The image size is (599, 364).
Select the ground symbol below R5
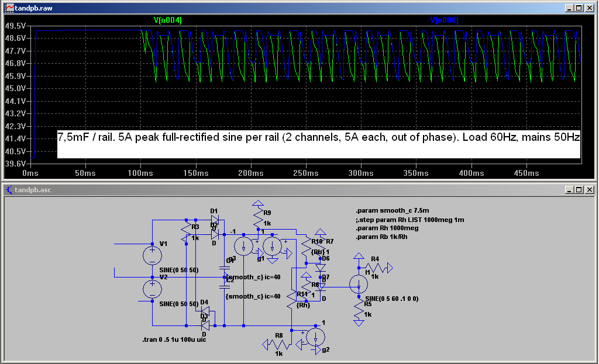click(x=359, y=323)
